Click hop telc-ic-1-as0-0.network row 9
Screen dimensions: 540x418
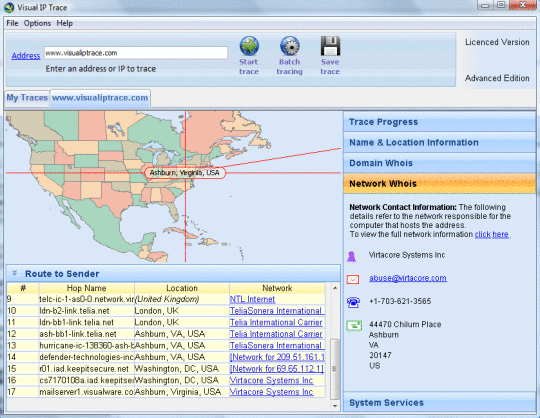click(x=86, y=299)
